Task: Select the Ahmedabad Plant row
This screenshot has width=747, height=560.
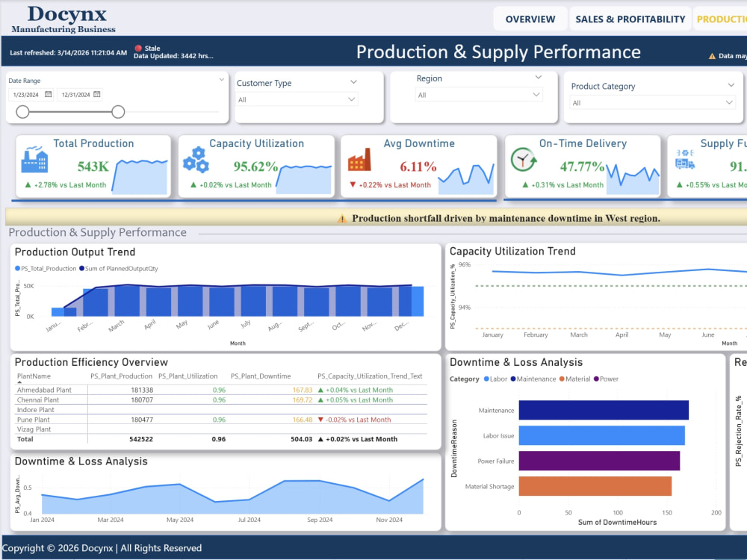Action: 222,390
